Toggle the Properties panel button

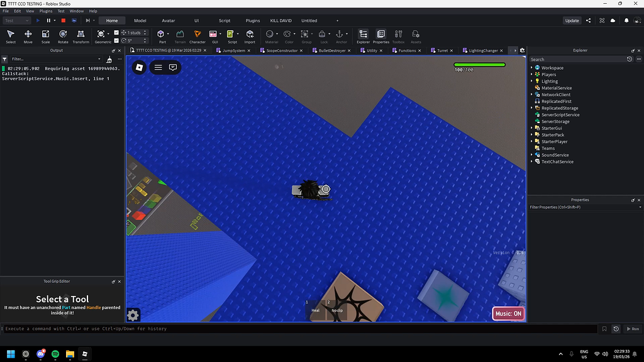coord(380,36)
